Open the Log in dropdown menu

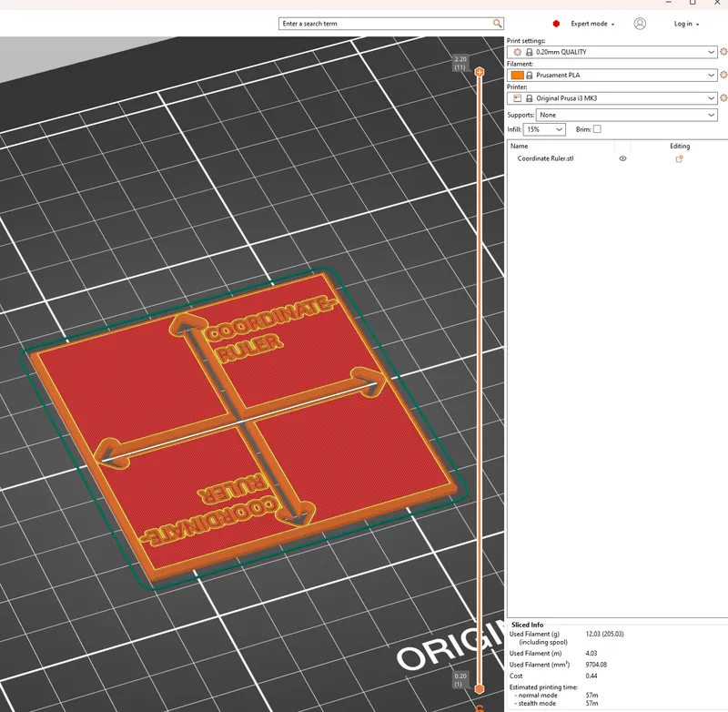click(x=686, y=24)
